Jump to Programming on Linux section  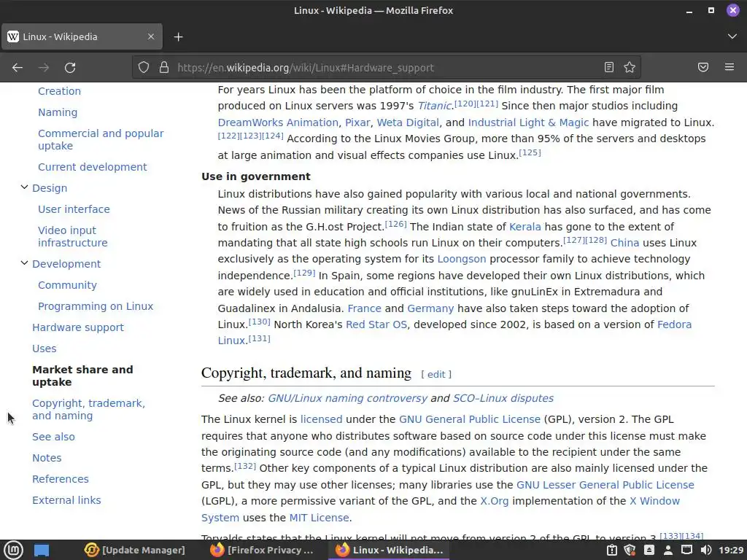pos(96,306)
